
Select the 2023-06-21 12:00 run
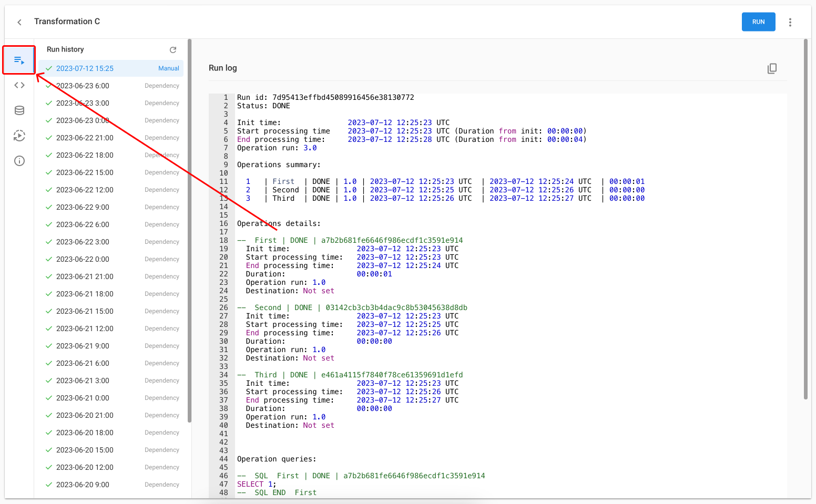pyautogui.click(x=111, y=328)
